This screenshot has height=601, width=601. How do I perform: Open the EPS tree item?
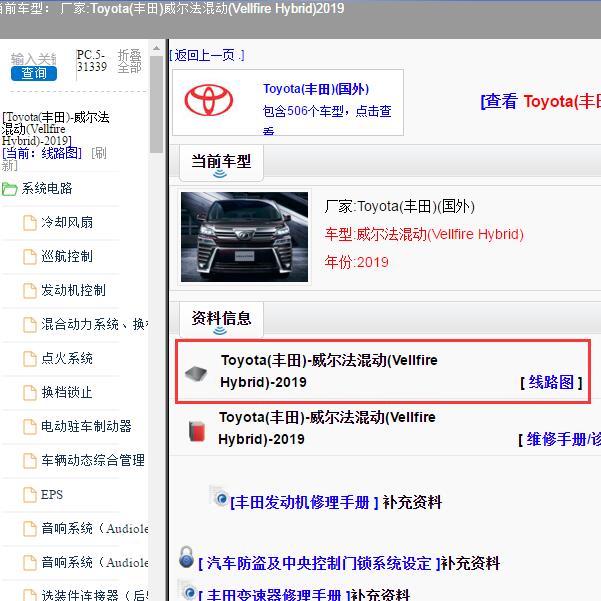click(52, 494)
